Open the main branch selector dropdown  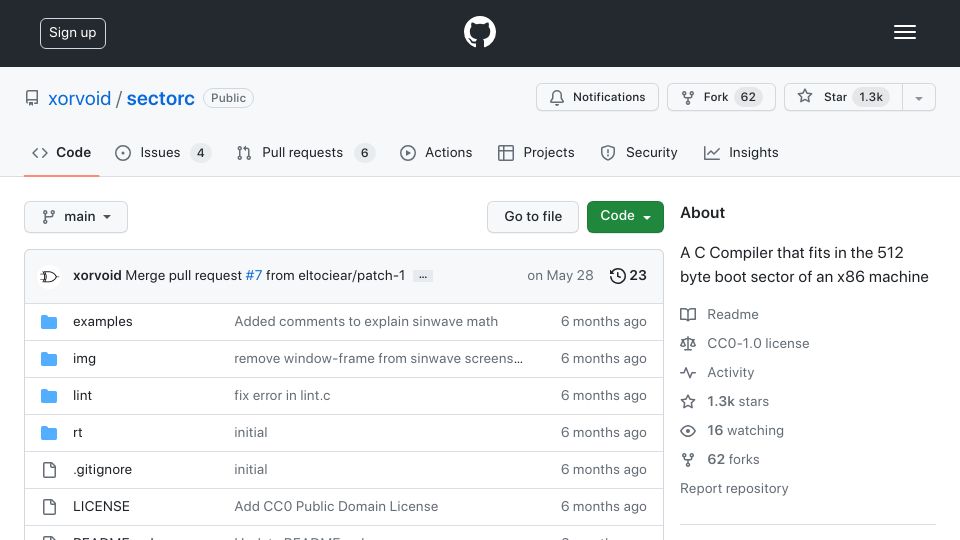click(76, 217)
